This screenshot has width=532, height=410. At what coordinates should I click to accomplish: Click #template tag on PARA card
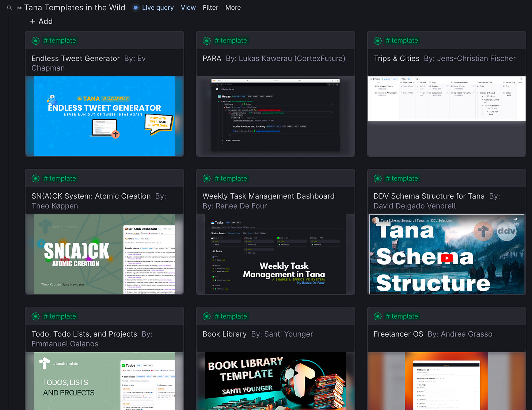click(231, 41)
